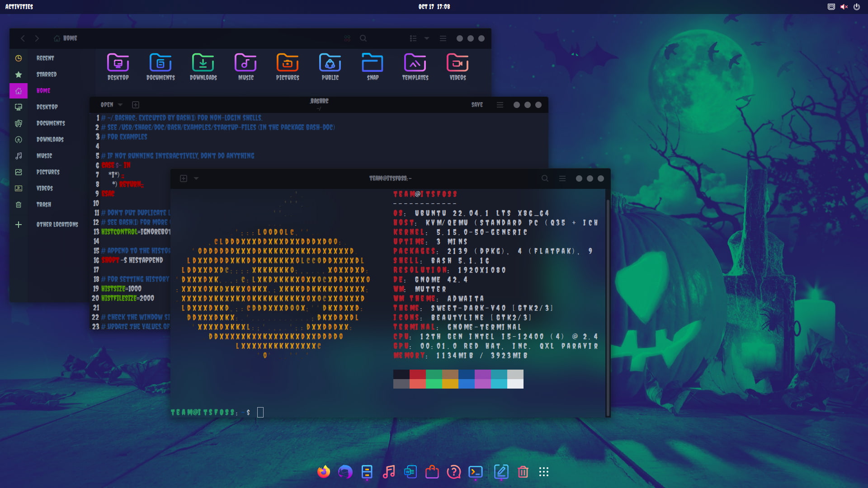Viewport: 868px width, 488px height.
Task: Click the starred favorites icon in sidebar
Action: (x=19, y=75)
